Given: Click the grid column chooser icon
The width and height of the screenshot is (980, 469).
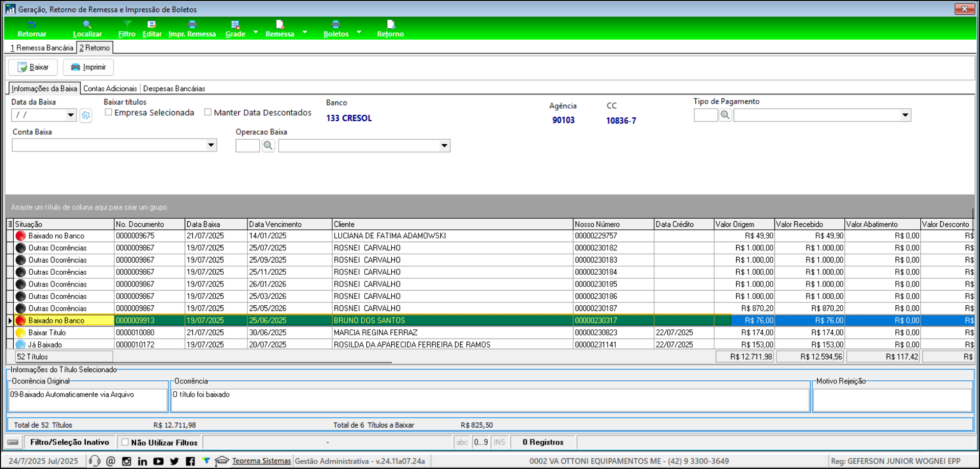Looking at the screenshot, I should tap(10, 224).
